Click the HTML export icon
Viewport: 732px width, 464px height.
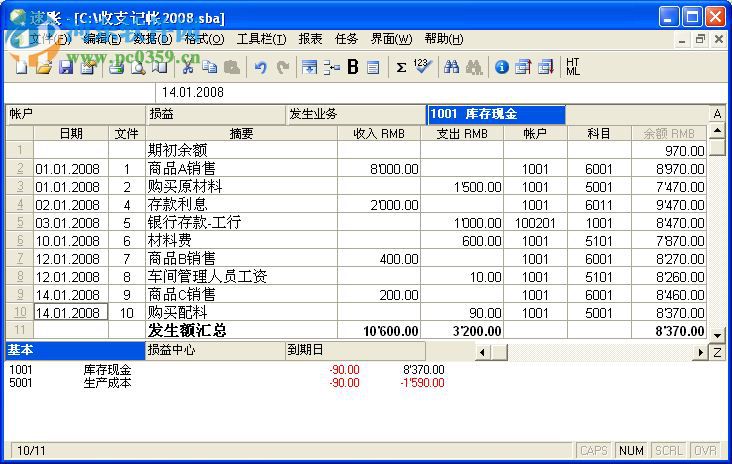coord(573,67)
